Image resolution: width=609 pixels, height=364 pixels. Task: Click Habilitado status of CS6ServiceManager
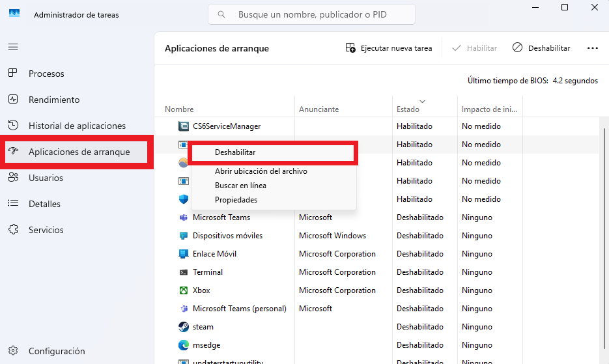[414, 126]
